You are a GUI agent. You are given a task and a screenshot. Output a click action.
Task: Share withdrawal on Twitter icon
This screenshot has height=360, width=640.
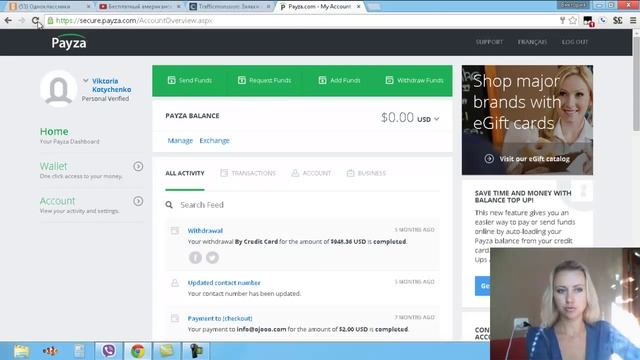[x=212, y=258]
